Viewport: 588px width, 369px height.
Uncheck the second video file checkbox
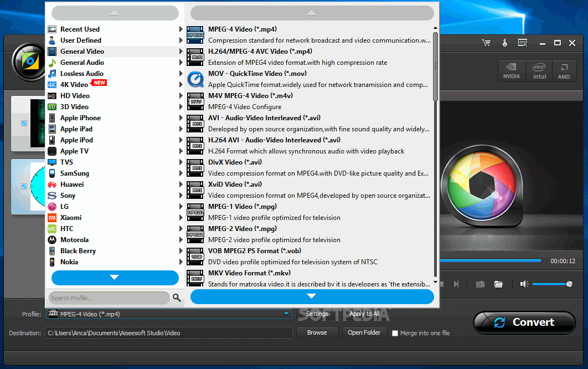24,186
